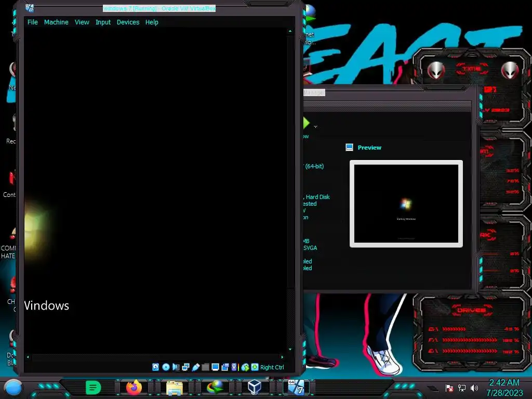
Task: Click the Drives gadget header
Action: 472,310
